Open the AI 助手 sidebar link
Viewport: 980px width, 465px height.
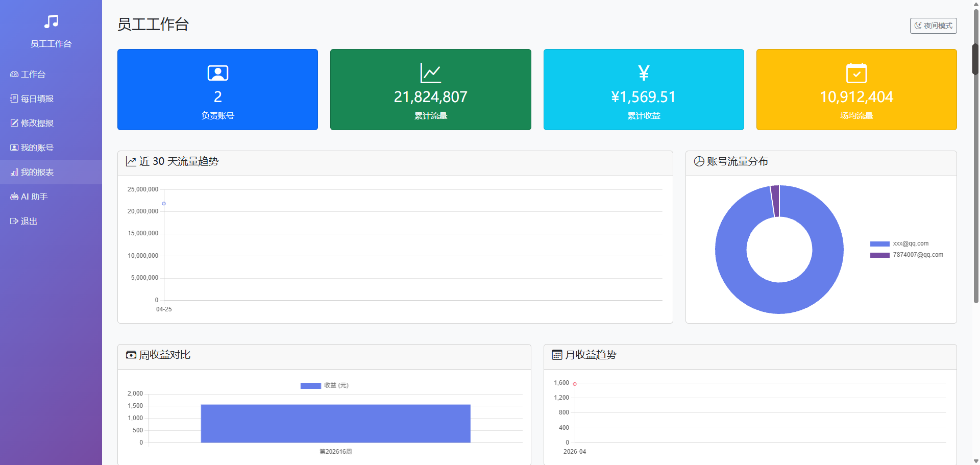click(x=34, y=197)
